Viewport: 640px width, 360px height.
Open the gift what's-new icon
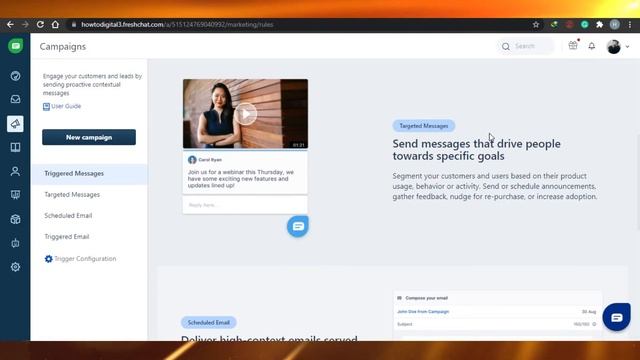(573, 46)
